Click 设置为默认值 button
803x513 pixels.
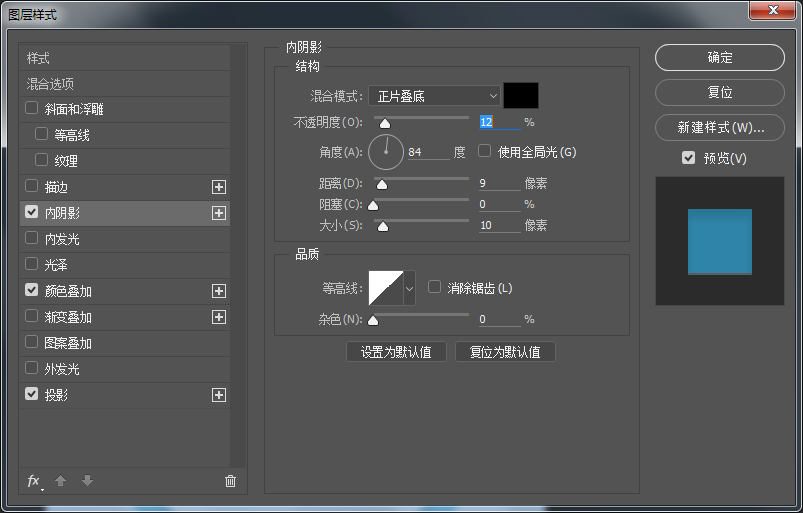point(396,352)
